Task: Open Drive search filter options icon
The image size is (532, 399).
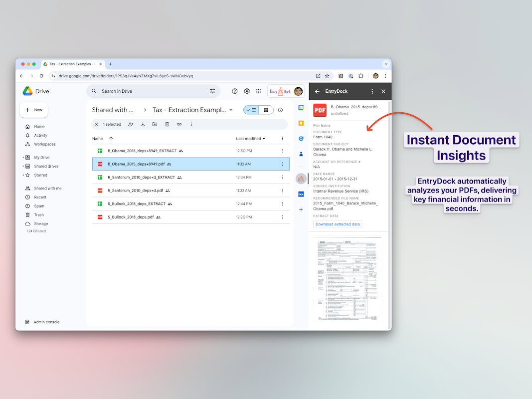Action: point(212,91)
